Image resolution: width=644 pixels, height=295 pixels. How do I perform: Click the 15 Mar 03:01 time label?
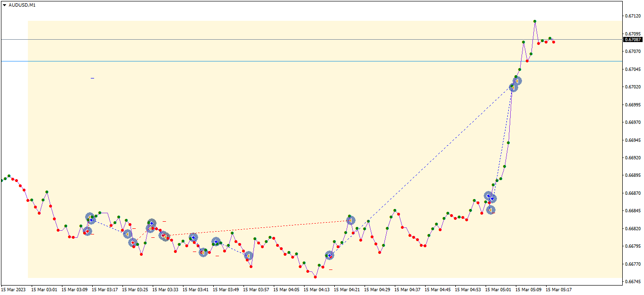44,289
